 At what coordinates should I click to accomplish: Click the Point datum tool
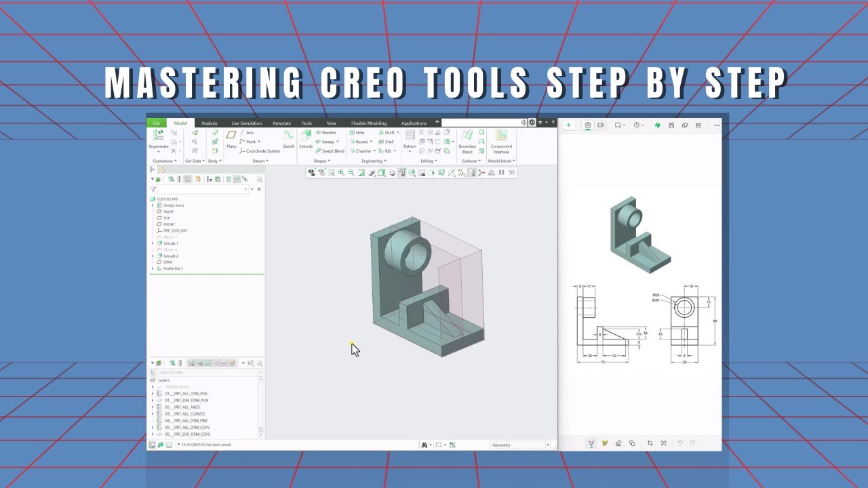tap(248, 142)
